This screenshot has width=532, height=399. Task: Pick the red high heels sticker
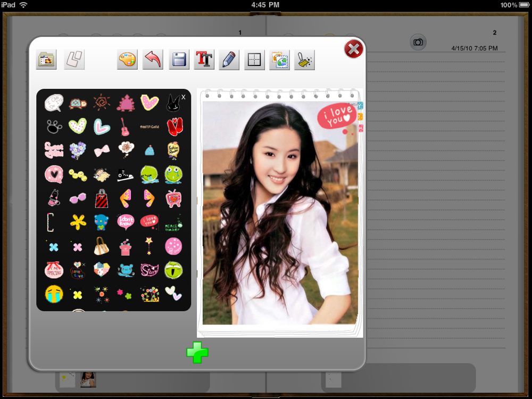click(x=174, y=127)
